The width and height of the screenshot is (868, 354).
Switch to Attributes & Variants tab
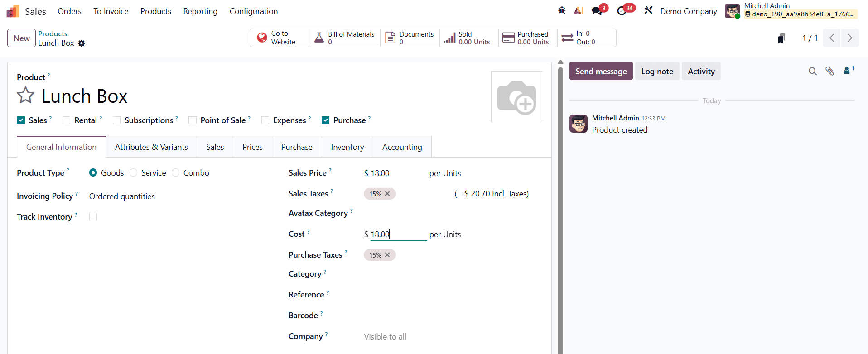tap(151, 147)
